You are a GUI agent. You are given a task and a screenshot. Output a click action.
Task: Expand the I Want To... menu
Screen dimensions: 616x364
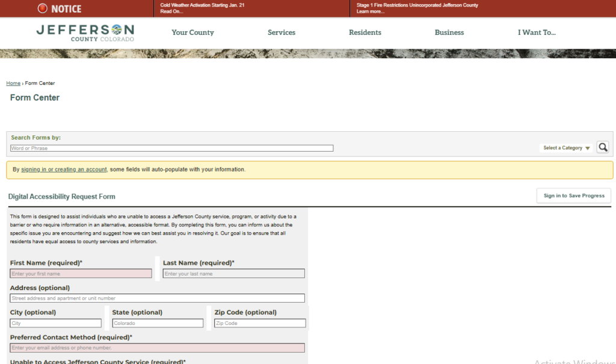click(537, 32)
